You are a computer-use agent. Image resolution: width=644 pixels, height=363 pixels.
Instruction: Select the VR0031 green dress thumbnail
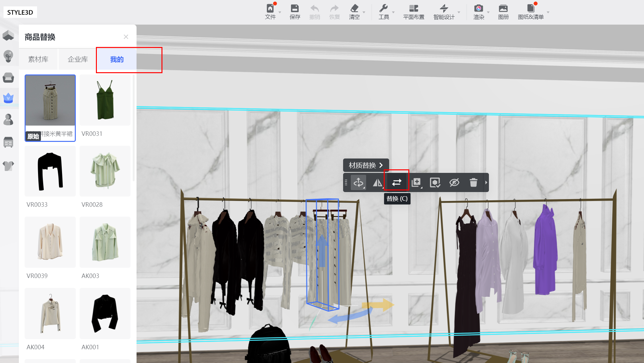[105, 100]
